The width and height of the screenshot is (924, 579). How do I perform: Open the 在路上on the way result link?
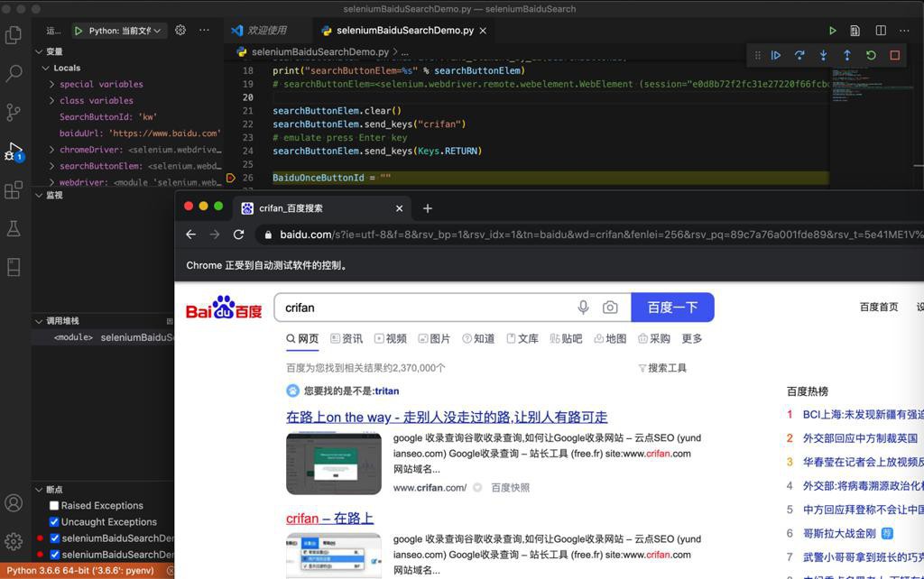[447, 418]
